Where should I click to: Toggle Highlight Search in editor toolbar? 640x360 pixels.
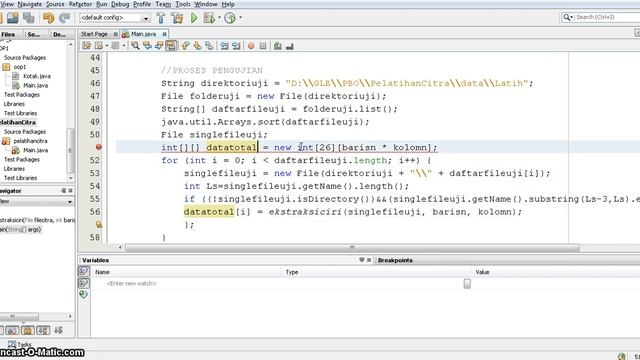[171, 46]
